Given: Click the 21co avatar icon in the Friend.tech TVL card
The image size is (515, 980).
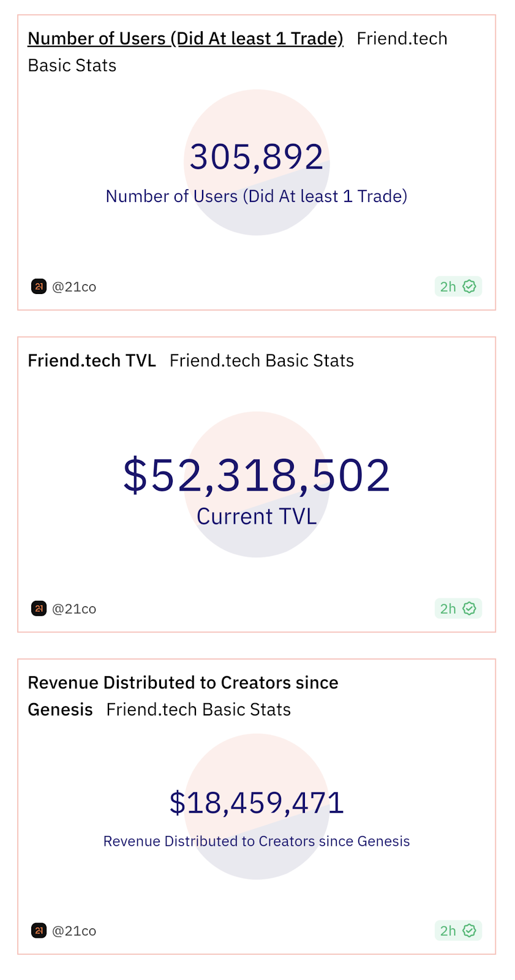Looking at the screenshot, I should coord(39,609).
